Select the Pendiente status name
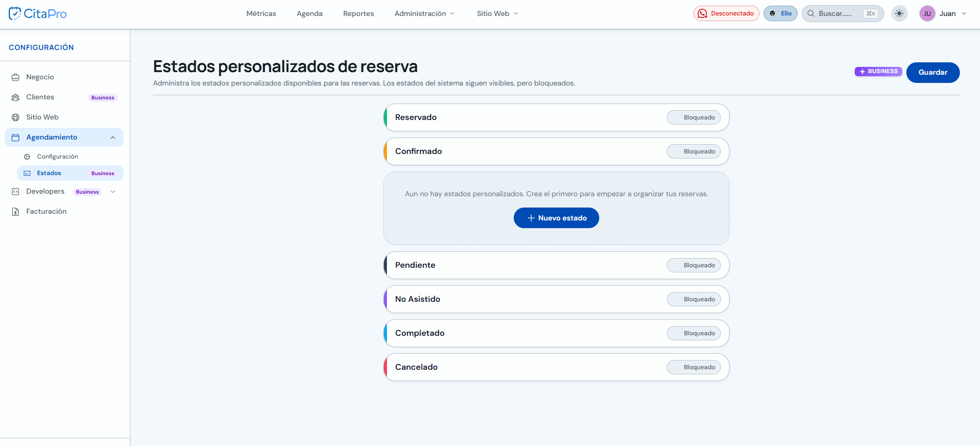This screenshot has width=980, height=446. 415,265
